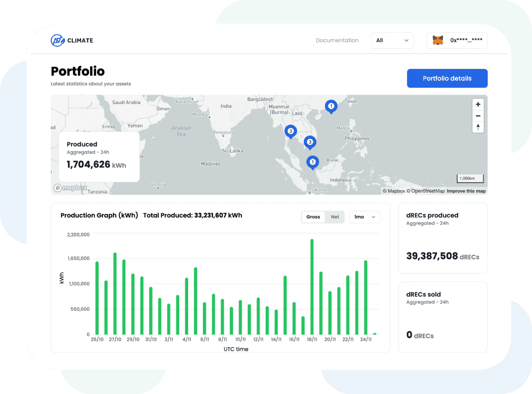Select the cluster marker showing 3 near Thailand
The image size is (532, 394).
(291, 131)
